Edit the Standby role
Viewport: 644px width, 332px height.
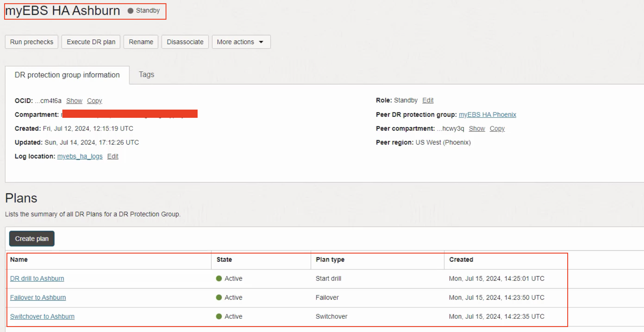tap(428, 100)
